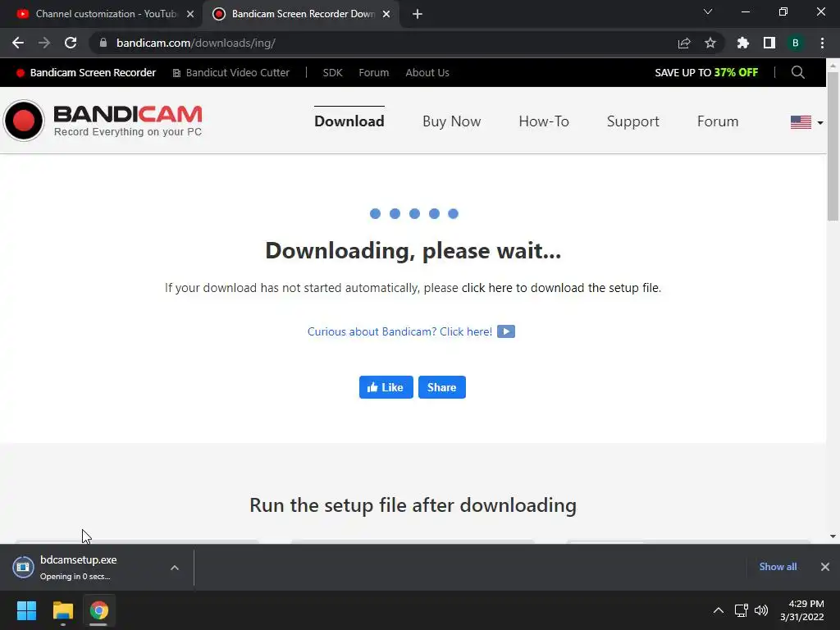Expand bdcamsetup.exe download options chevron
This screenshot has width=840, height=630.
(x=175, y=568)
